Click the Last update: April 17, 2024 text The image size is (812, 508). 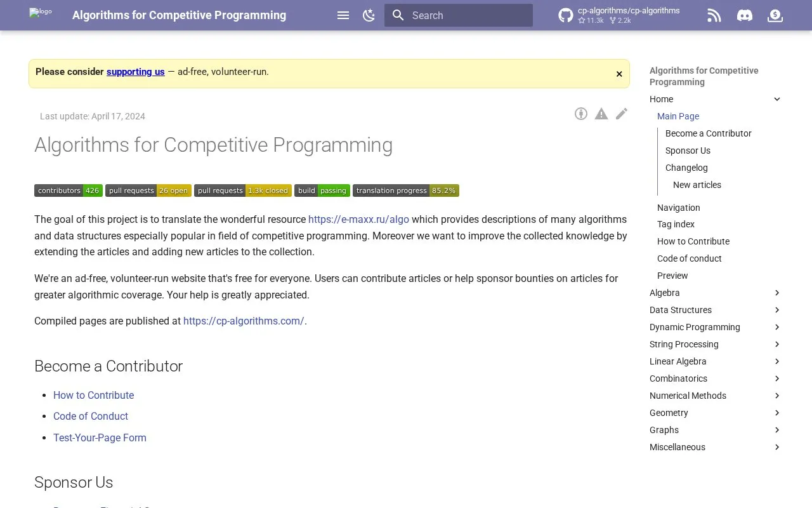tap(93, 116)
